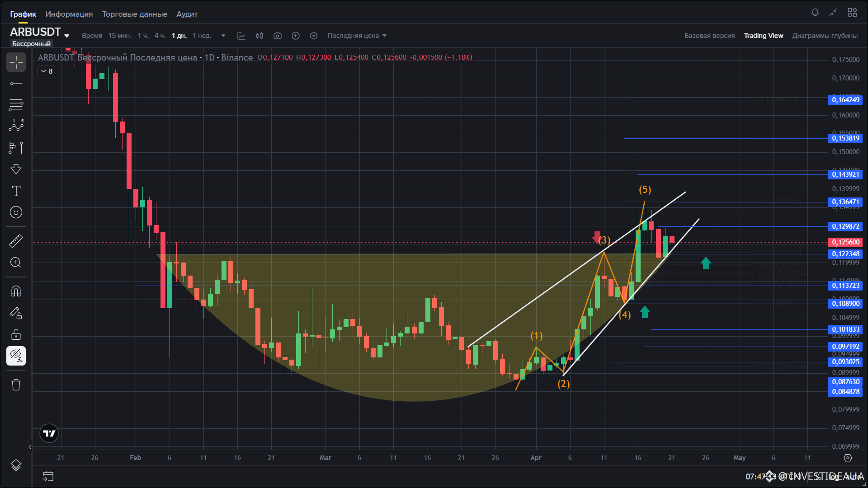
Task: Click the 0,125600 current price label
Action: [845, 242]
